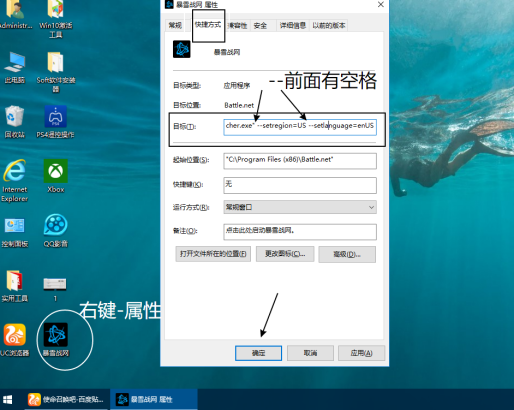Open the PS4 Remote Play desktop icon
Screen dimensions: 514x410
coord(55,122)
